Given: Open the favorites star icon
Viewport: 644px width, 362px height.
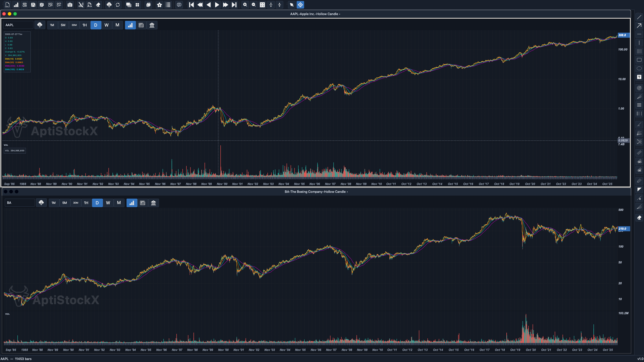Looking at the screenshot, I should click(x=159, y=5).
